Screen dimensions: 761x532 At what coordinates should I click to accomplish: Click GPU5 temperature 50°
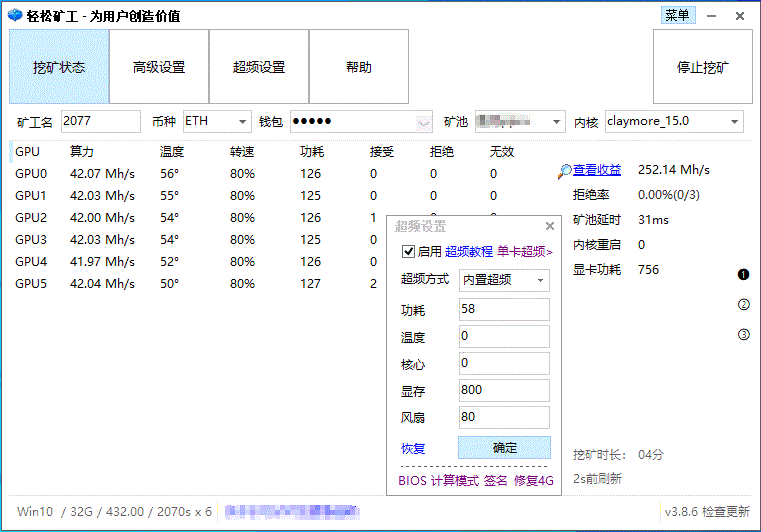pos(169,283)
